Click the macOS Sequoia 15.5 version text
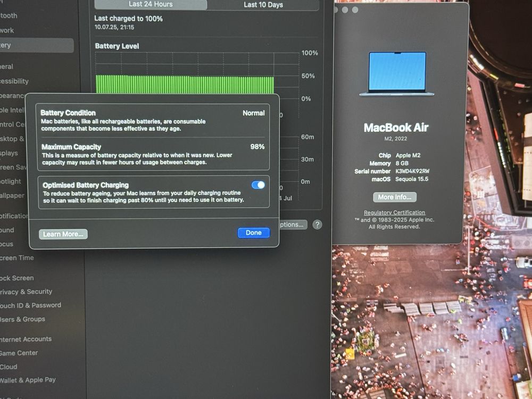This screenshot has width=532, height=399. coord(412,179)
